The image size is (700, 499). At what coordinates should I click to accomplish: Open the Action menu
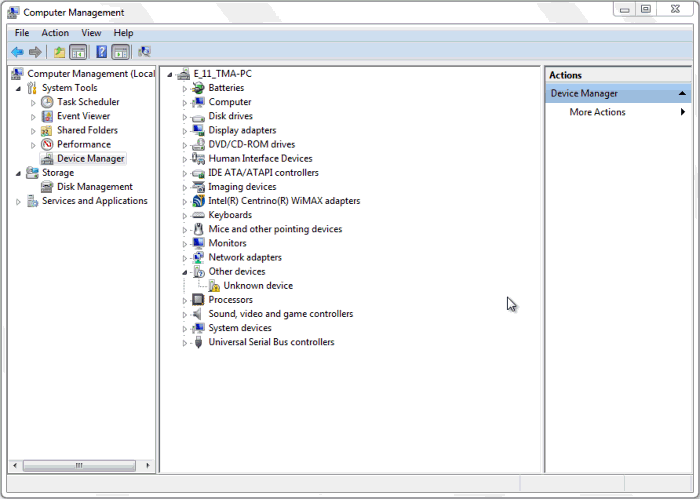tap(55, 33)
